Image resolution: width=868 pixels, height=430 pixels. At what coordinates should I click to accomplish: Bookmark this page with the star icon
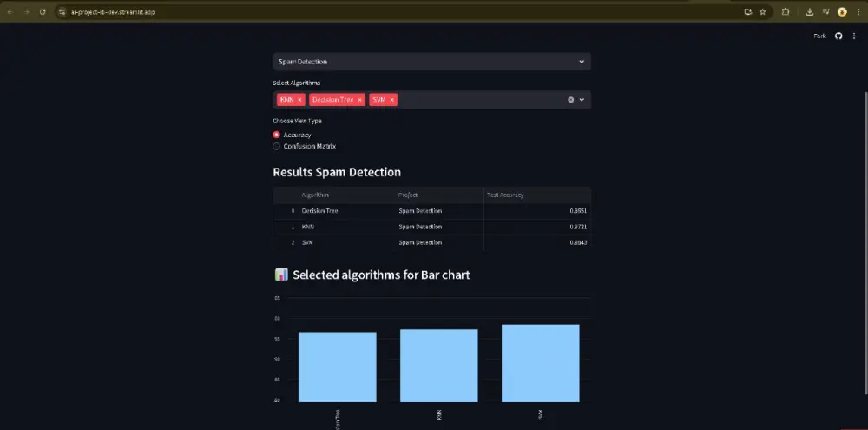click(x=763, y=11)
